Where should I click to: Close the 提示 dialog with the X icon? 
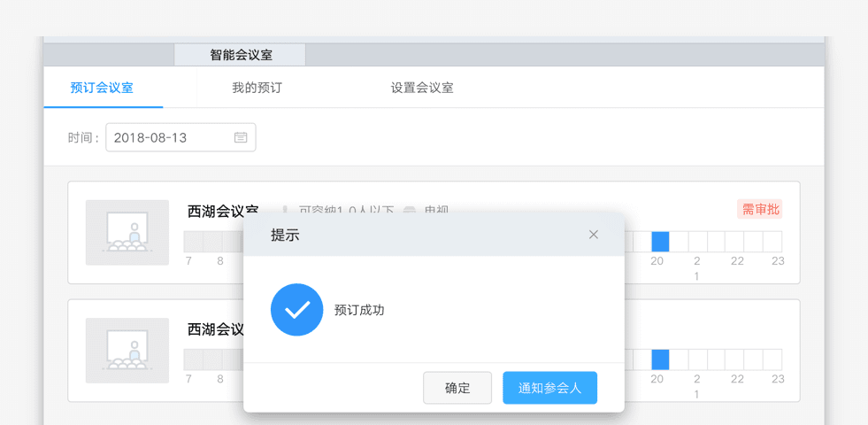click(x=593, y=235)
